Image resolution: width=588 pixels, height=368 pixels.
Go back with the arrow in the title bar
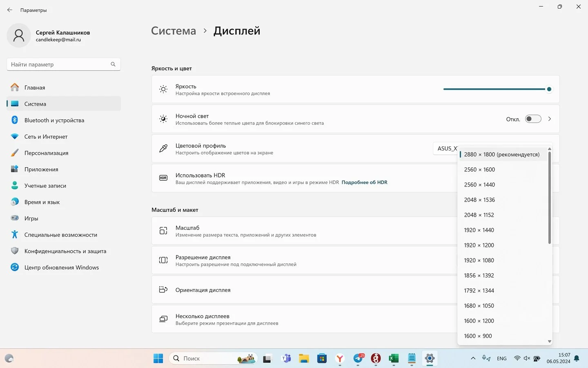click(x=10, y=10)
